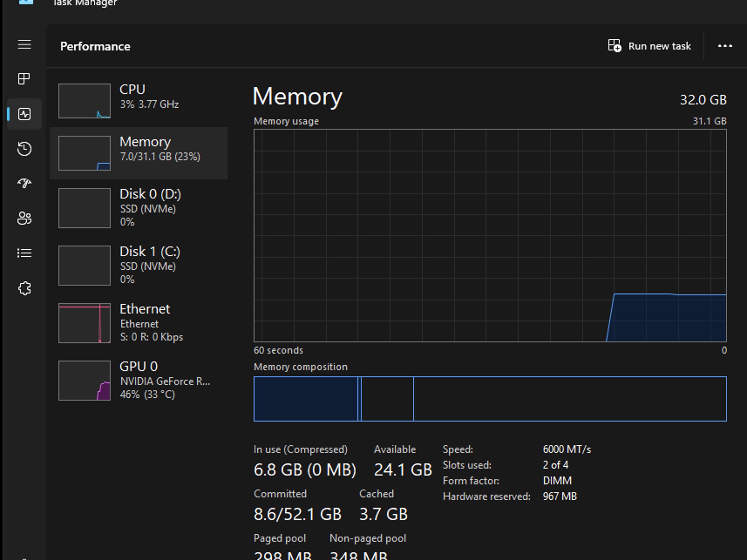Click the NVIDIA GeForce R... GPU name
Screen dimensions: 747x560
165,381
